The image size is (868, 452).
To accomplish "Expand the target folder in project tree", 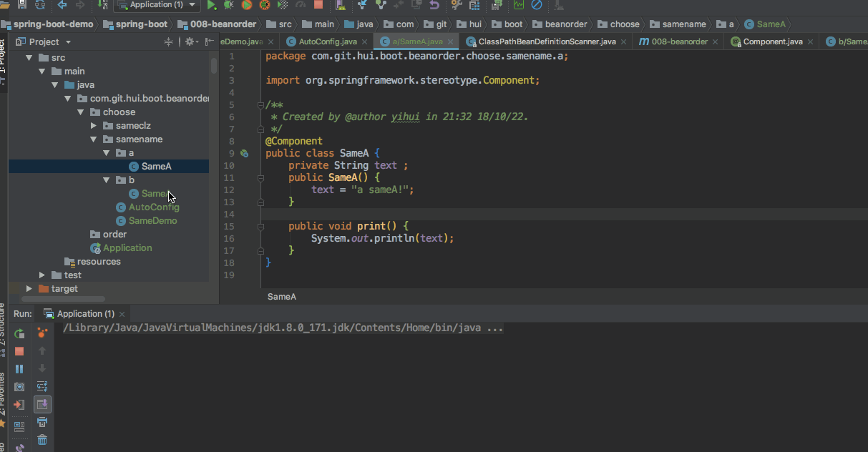I will coord(29,289).
